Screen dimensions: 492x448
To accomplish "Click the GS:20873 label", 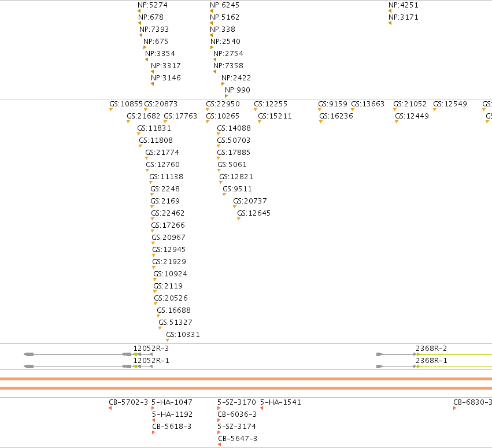I will [161, 104].
